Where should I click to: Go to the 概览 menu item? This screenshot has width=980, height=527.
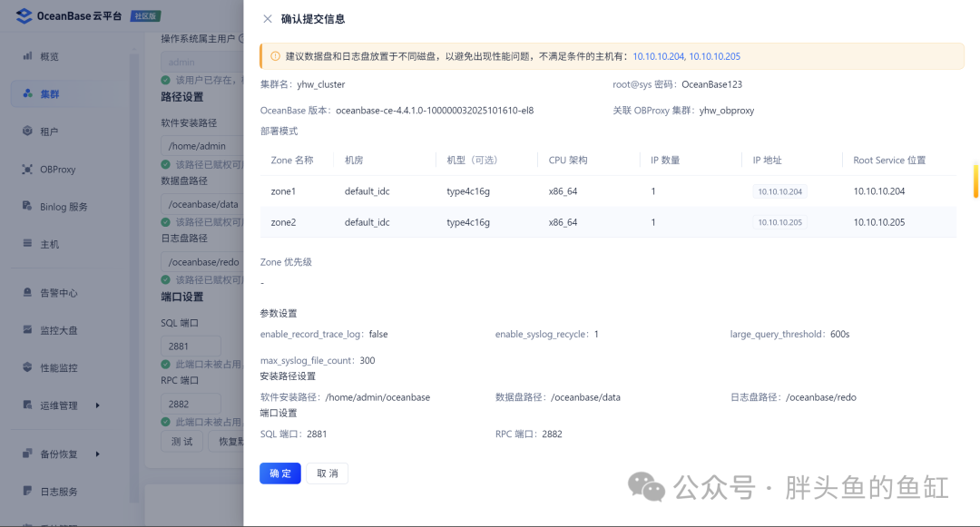pyautogui.click(x=49, y=57)
